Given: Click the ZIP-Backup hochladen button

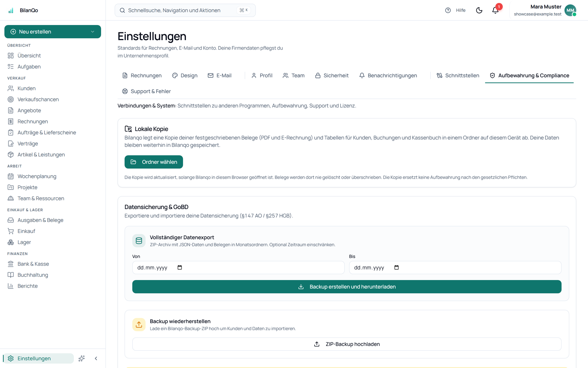Looking at the screenshot, I should [x=347, y=344].
